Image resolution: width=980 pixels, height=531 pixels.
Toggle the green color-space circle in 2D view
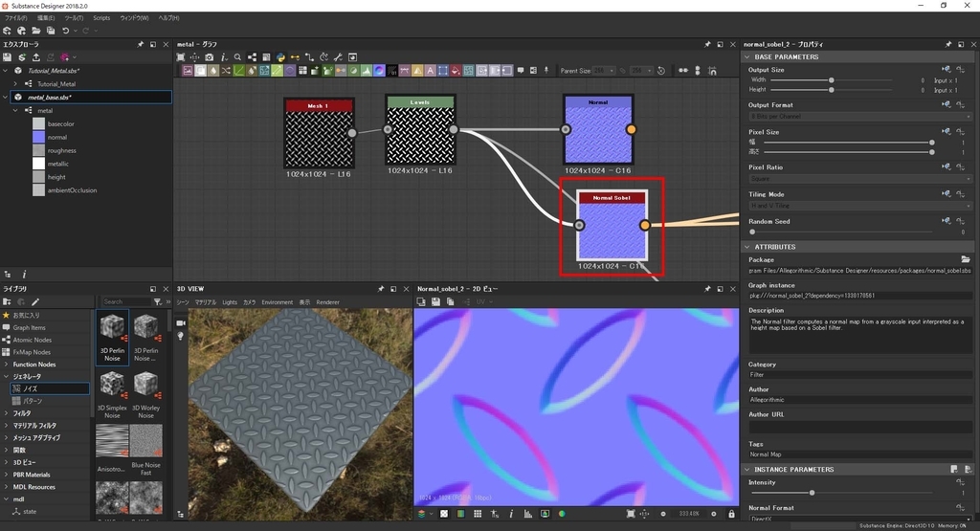coord(562,514)
